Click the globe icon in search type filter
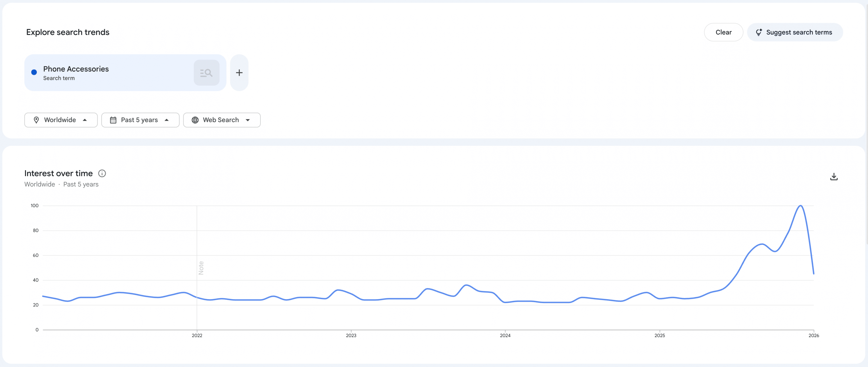The image size is (868, 367). (x=195, y=120)
